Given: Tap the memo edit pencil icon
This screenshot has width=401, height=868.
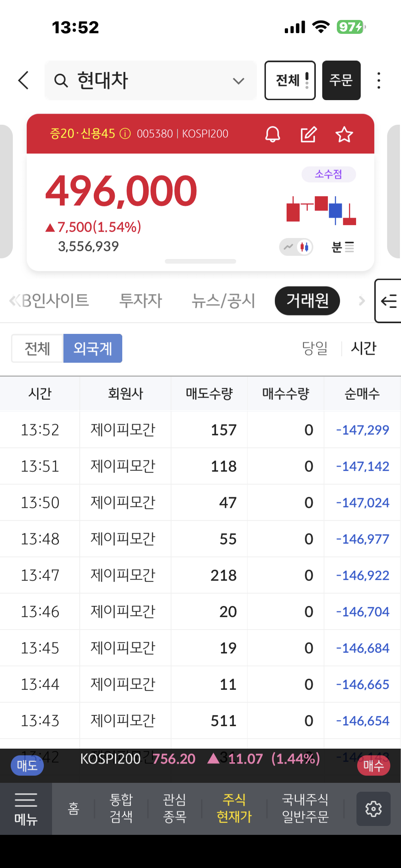Looking at the screenshot, I should pos(308,134).
